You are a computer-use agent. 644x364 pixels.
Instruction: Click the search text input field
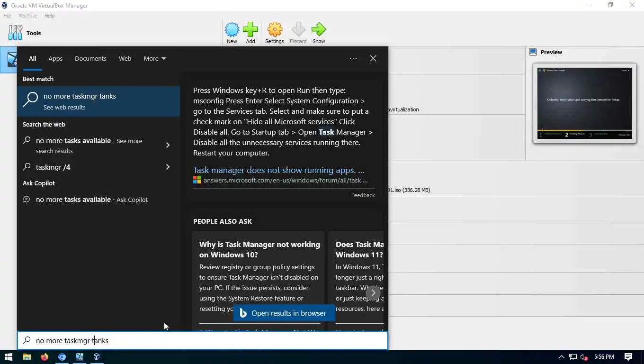point(203,340)
